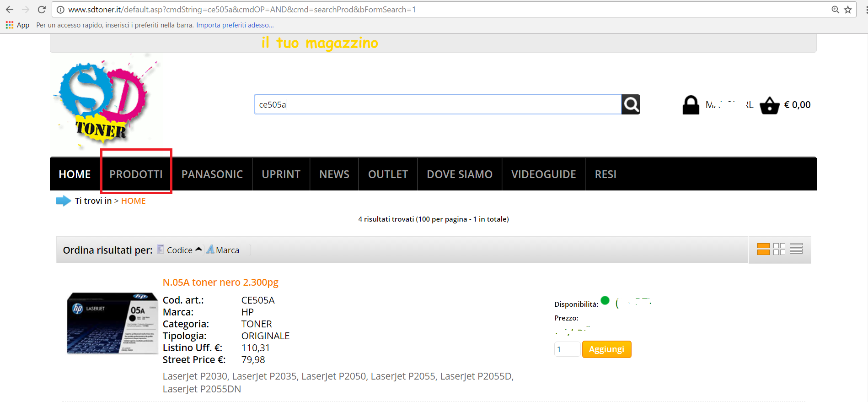
Task: Click the orange HOME breadcrumb link
Action: pyautogui.click(x=134, y=201)
